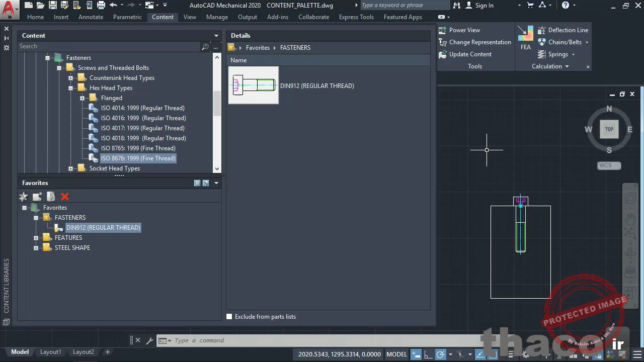Click the new favorites folder icon
This screenshot has width=644, height=362.
[x=37, y=197]
